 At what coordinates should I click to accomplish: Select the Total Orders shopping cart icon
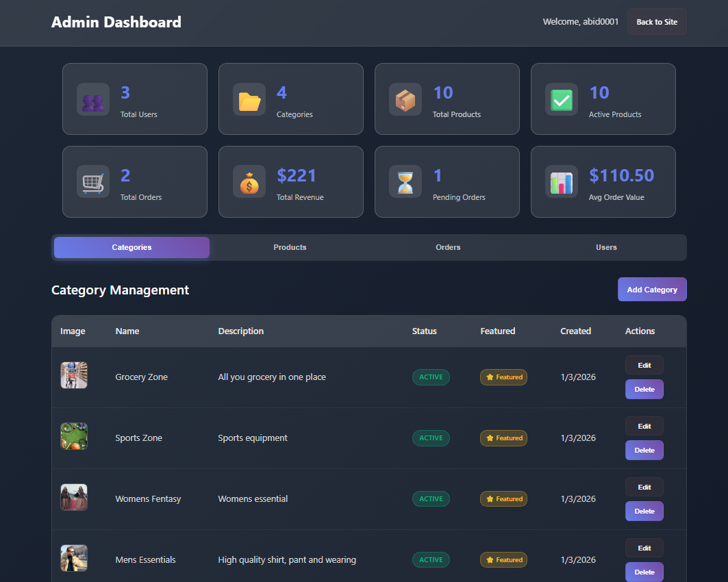click(x=92, y=181)
